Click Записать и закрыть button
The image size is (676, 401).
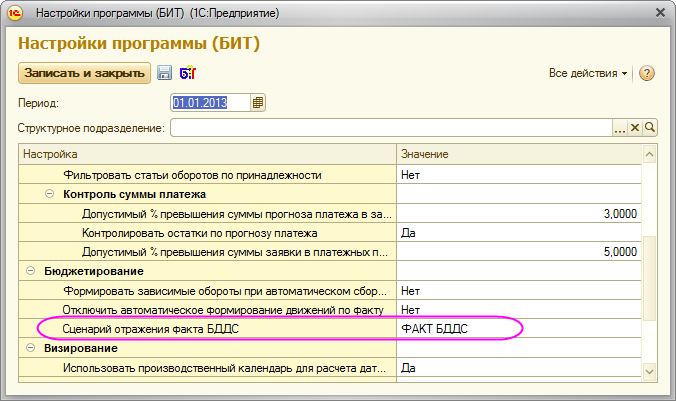click(x=84, y=73)
